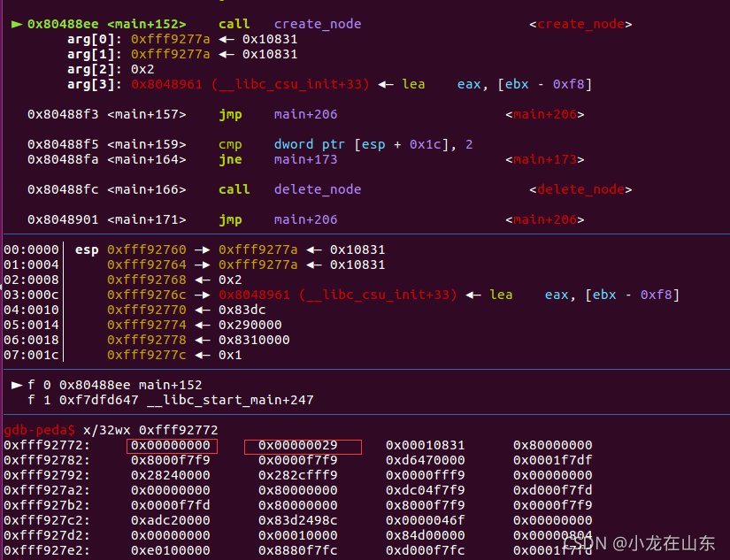Click the stack offset 07:001c
Viewport: 730px width, 560px height.
tap(31, 355)
